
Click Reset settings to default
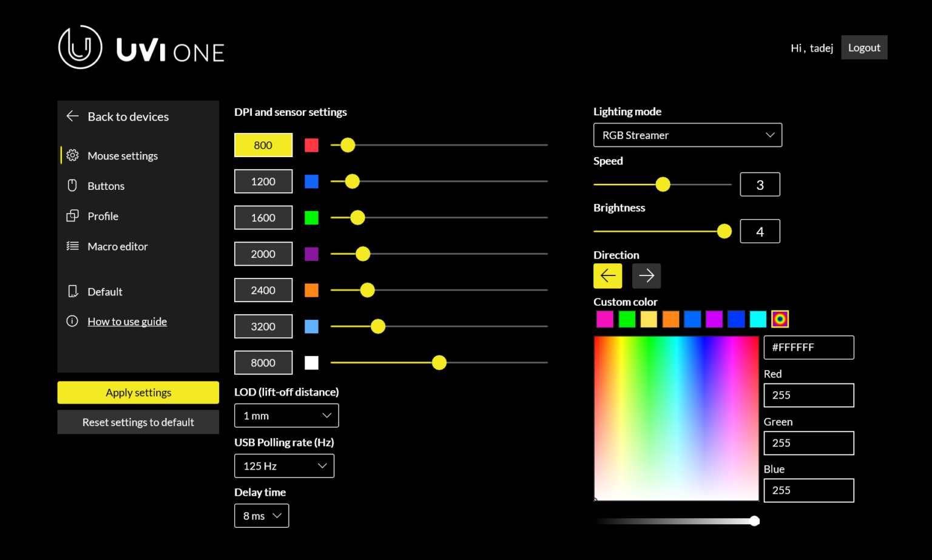click(x=138, y=422)
